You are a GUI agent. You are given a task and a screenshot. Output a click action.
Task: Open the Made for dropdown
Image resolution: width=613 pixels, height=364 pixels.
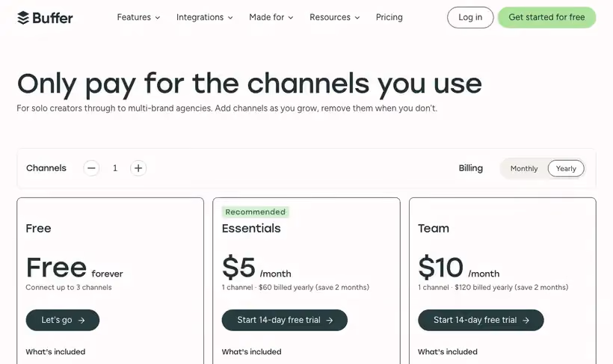click(271, 17)
